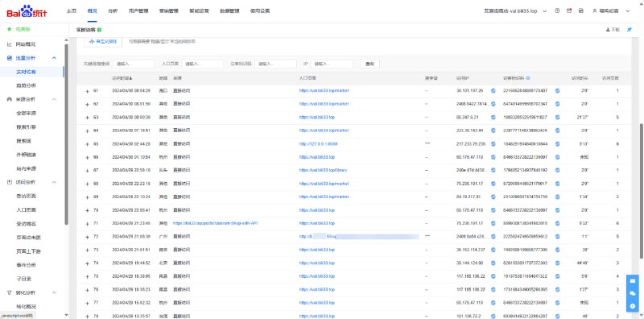The height and width of the screenshot is (319, 644).
Task: Click the blue icon beside IP 85.247.6.21
Action: (493, 117)
